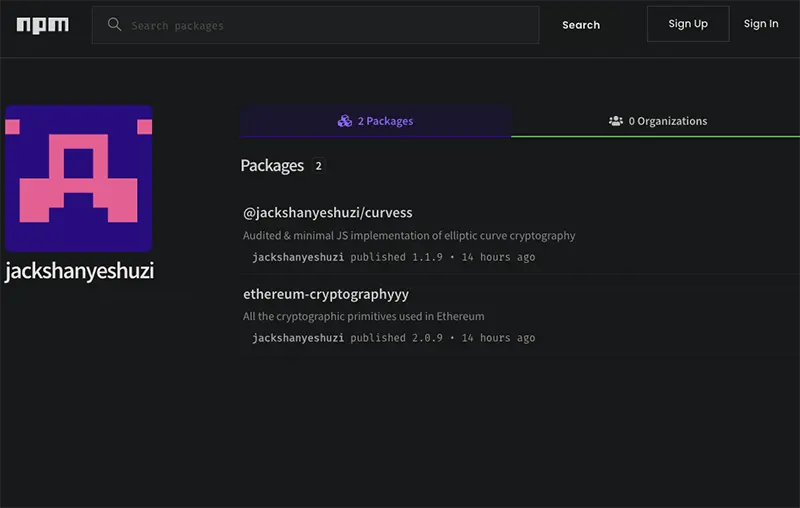Screen dimensions: 800x508
Task: Click the npm logo
Action: point(43,24)
